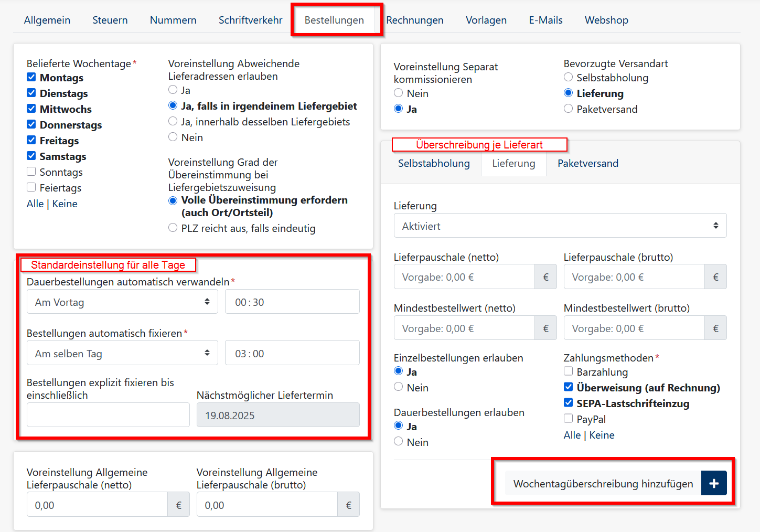Click Euro addon of Lieferpauschale (netto)
Image resolution: width=760 pixels, height=532 pixels.
coord(545,277)
